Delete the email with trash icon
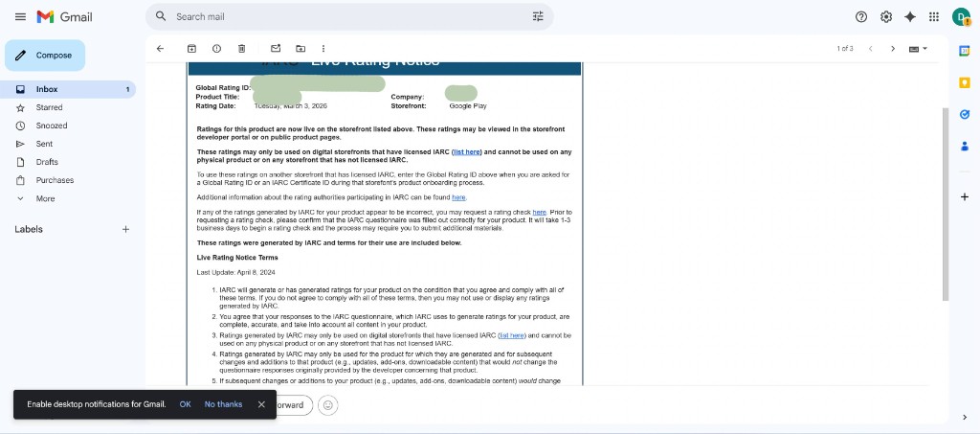This screenshot has height=434, width=980. pos(241,48)
